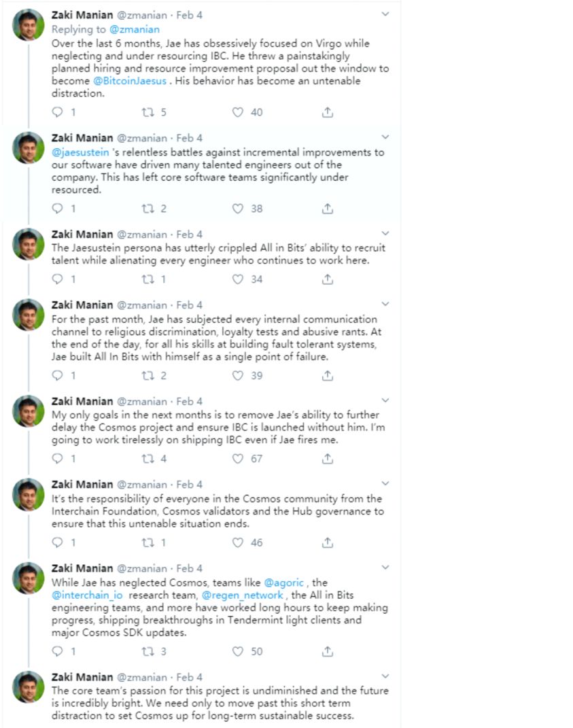Share the tweet about religious discrimination
573x728 pixels.
pyautogui.click(x=328, y=375)
